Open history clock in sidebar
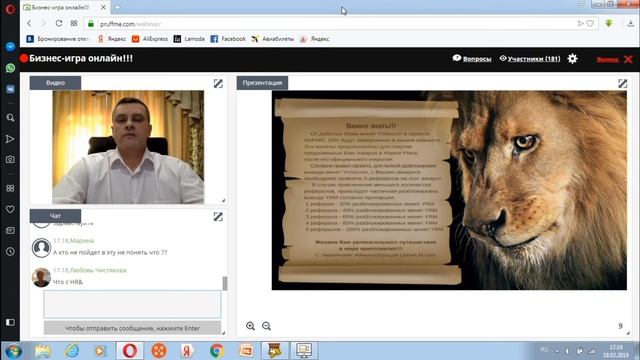The image size is (640, 360). coord(10,252)
